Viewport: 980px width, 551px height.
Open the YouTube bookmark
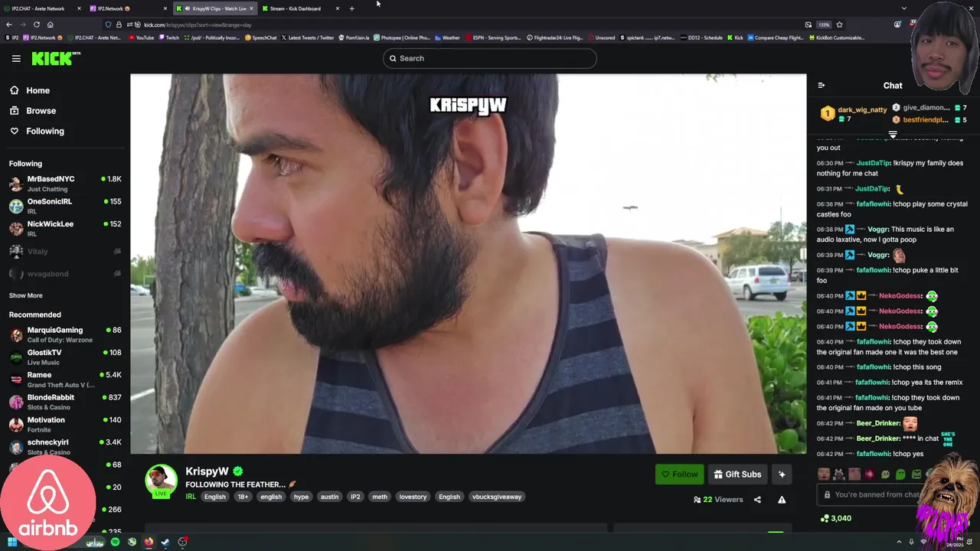142,37
